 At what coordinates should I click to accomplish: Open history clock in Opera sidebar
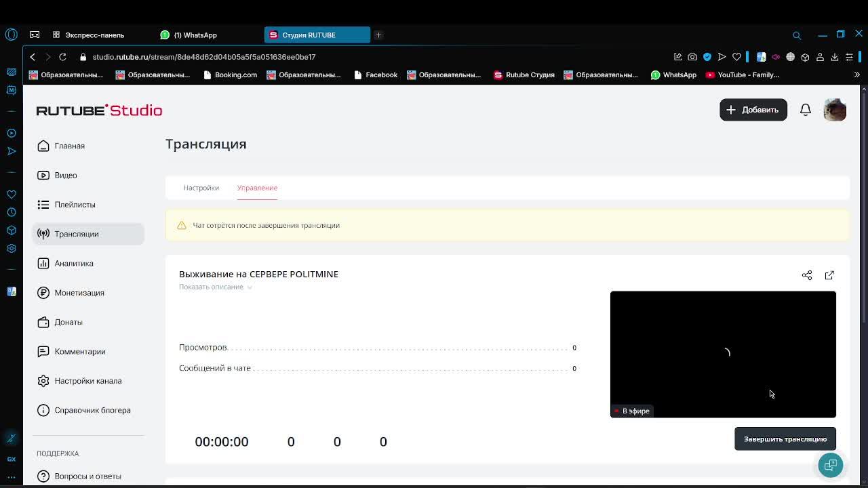(12, 212)
